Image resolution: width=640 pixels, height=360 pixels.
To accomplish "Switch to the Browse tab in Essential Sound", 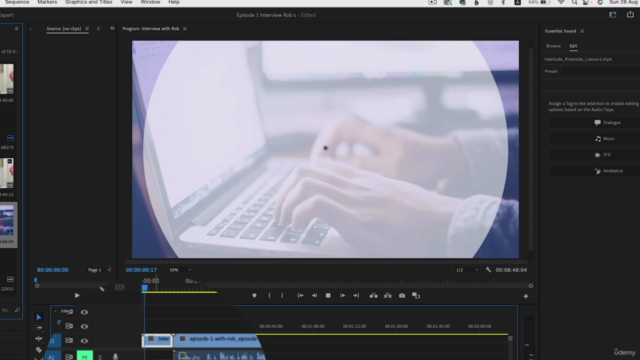I will [553, 46].
